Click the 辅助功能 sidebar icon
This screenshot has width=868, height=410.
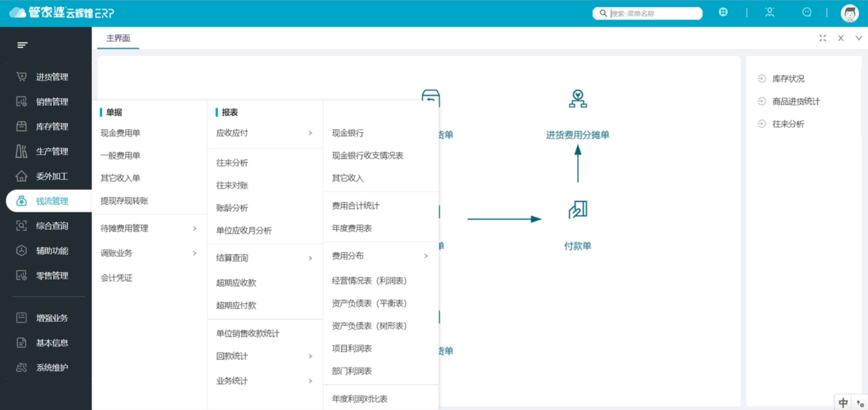click(x=21, y=251)
